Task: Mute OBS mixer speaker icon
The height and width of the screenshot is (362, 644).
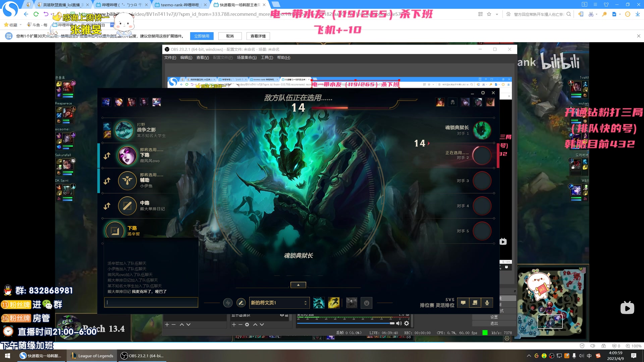Action: [399, 323]
